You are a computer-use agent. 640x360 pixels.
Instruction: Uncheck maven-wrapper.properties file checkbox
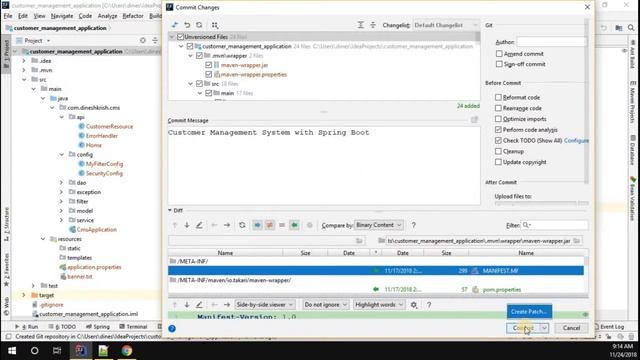point(209,74)
